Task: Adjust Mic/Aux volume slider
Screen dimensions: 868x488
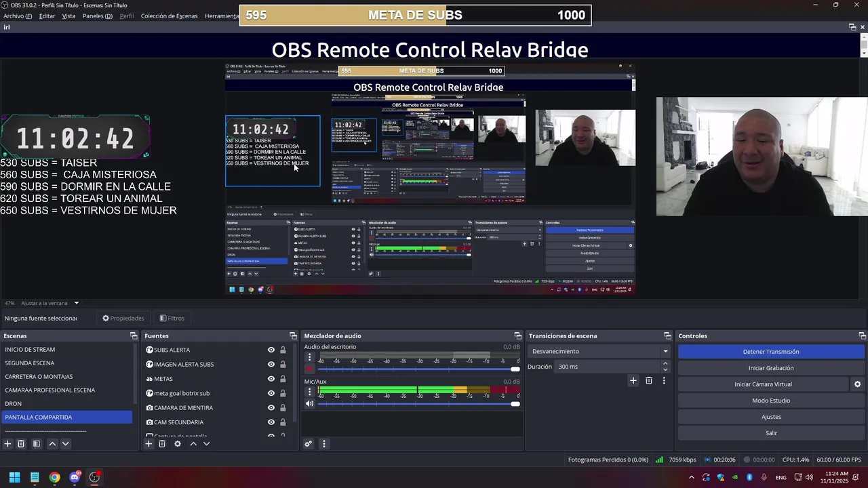Action: 418,404
